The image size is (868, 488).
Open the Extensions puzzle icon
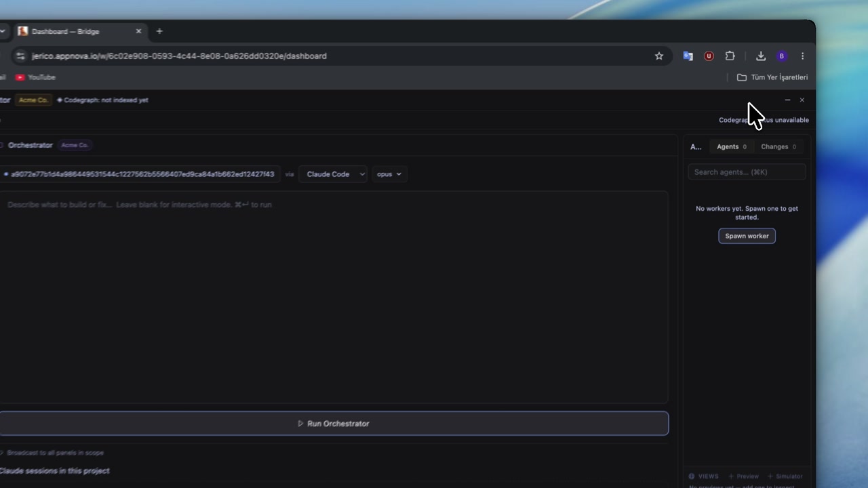(x=730, y=56)
